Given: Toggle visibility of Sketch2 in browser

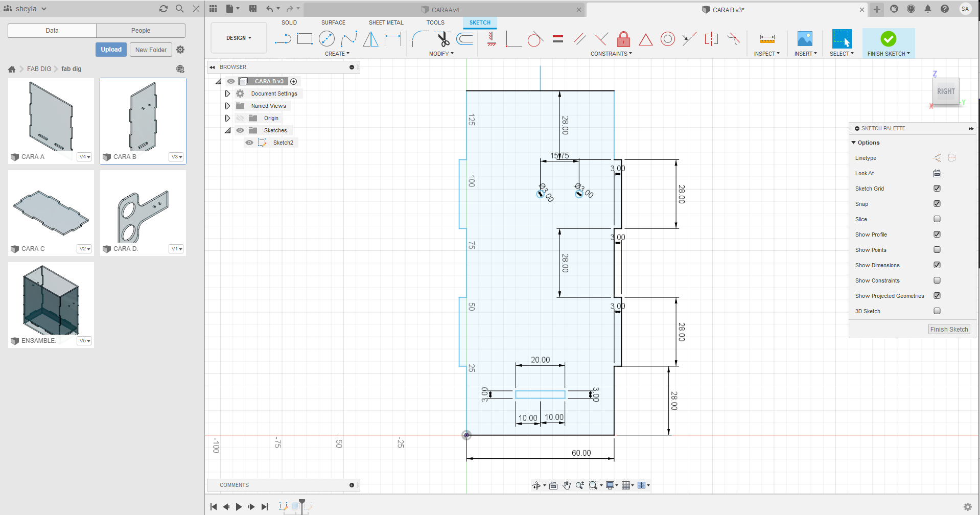Looking at the screenshot, I should pos(249,143).
